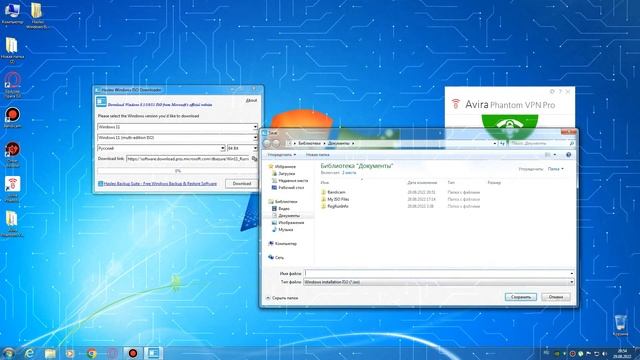Open the Avira Phantom VPN desktop shortcut
The image size is (640, 360).
point(12,189)
